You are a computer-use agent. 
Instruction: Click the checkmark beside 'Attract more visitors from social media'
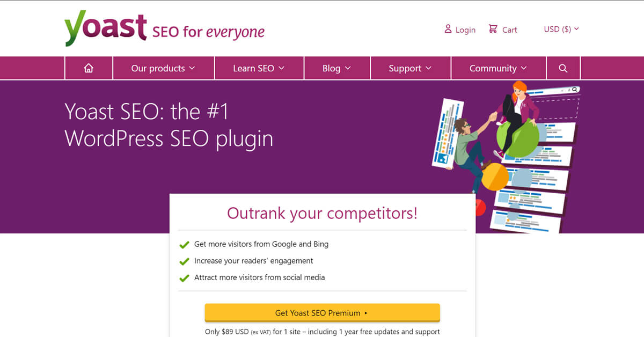[x=184, y=278]
